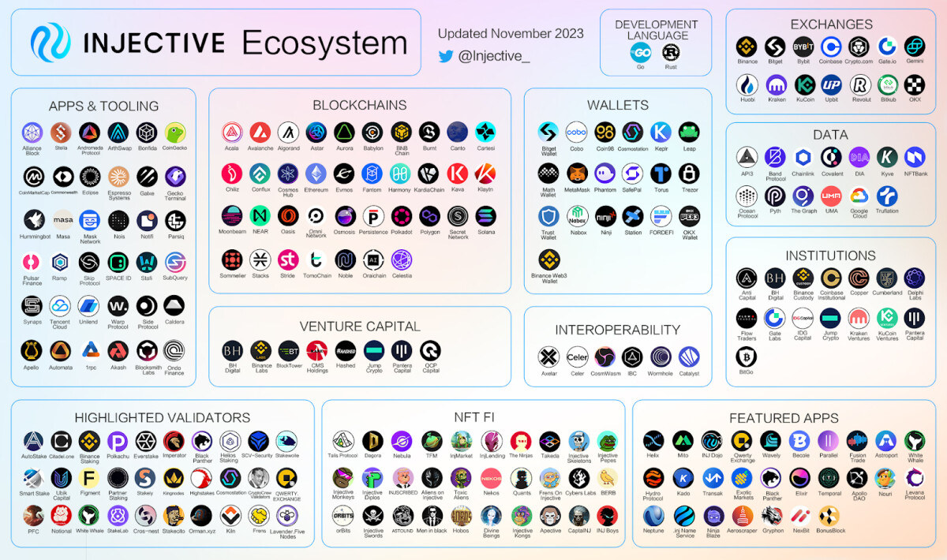Click the Pantera Capital venture capital icon

pos(401,350)
